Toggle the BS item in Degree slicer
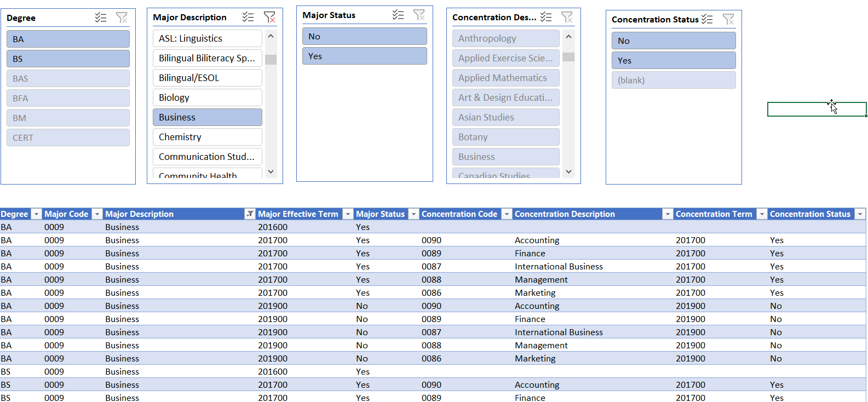Screen dimensions: 868x402 point(68,59)
